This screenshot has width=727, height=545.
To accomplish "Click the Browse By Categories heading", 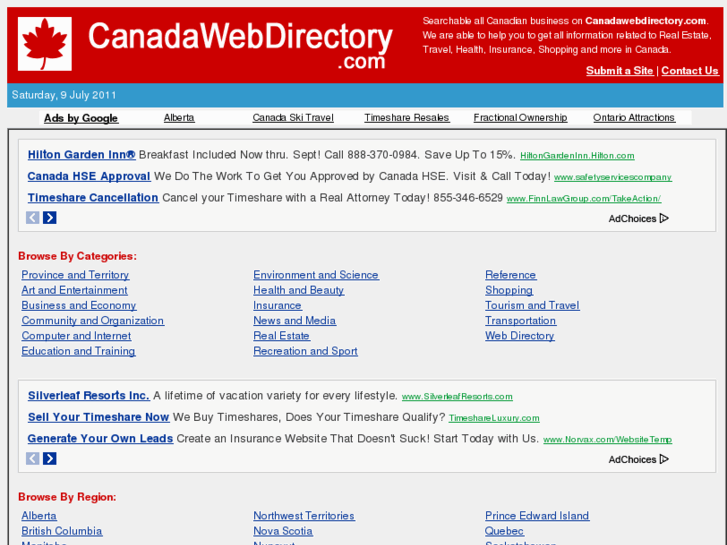I will (77, 256).
